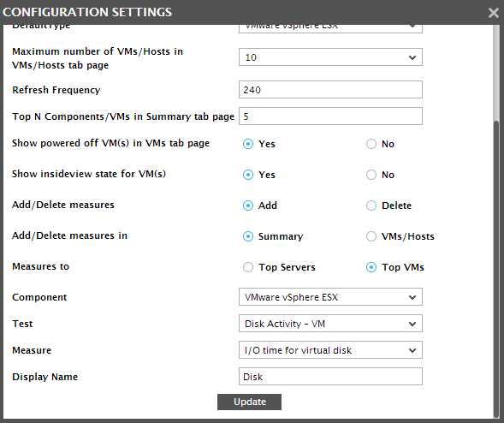Pick the Top Servers radio button
Screen dimensions: 504x423
tap(248, 267)
